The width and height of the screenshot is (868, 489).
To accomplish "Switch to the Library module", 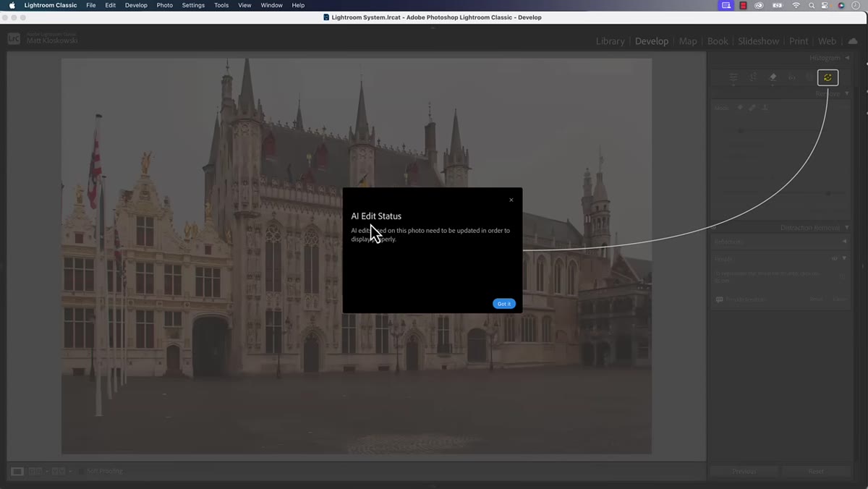I will point(610,41).
